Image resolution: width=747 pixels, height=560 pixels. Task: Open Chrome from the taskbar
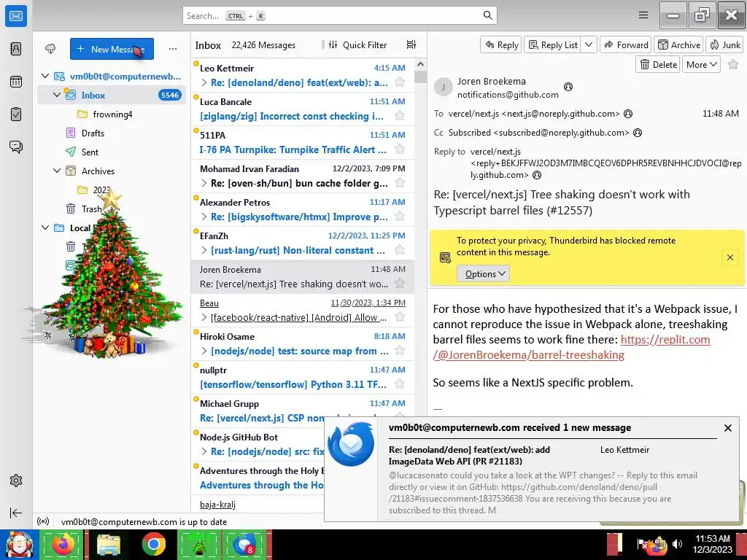[153, 544]
